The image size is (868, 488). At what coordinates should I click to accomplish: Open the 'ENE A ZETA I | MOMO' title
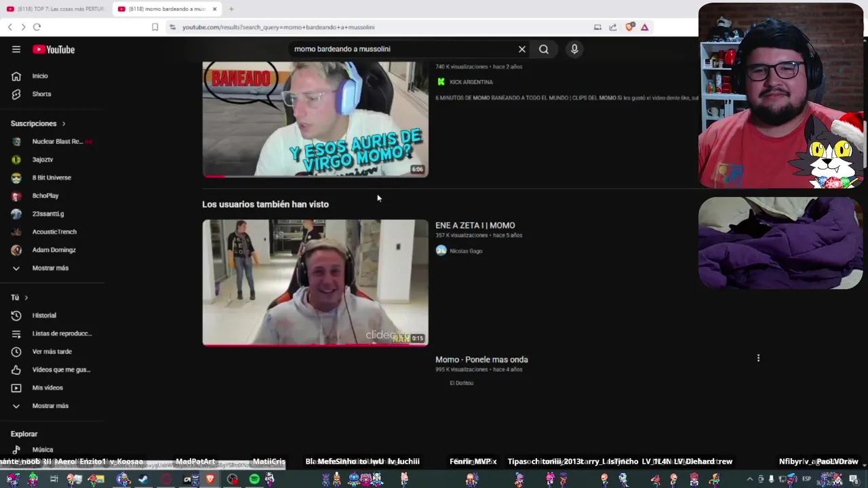[475, 225]
